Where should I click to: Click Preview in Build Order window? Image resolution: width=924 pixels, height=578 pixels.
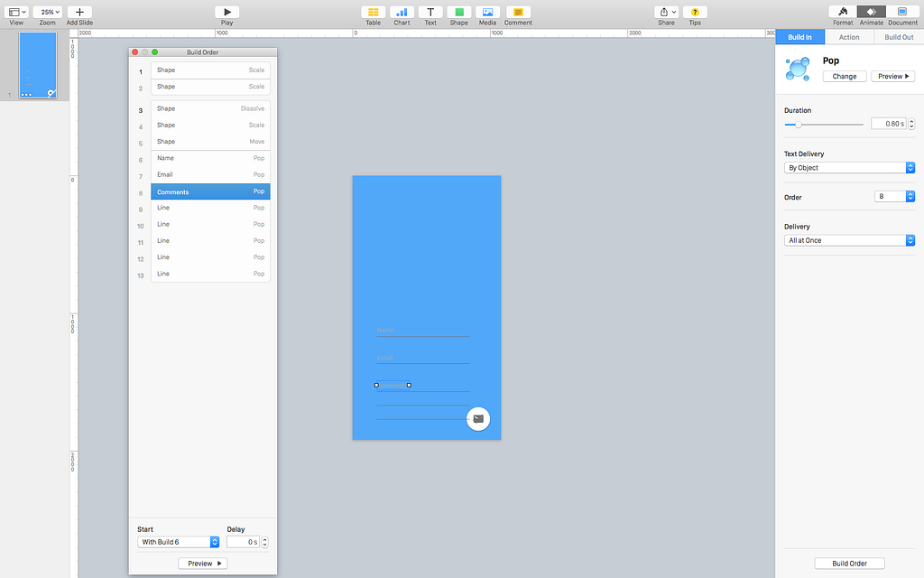[203, 564]
